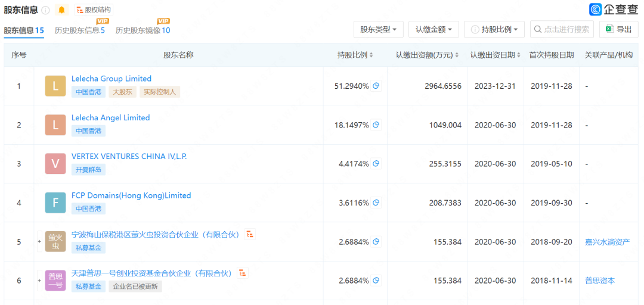
Task: Click the orange bell alert icon
Action: click(x=61, y=10)
